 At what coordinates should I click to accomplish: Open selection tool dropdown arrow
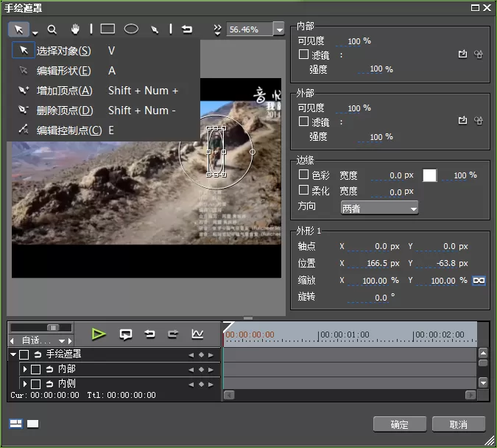(35, 32)
